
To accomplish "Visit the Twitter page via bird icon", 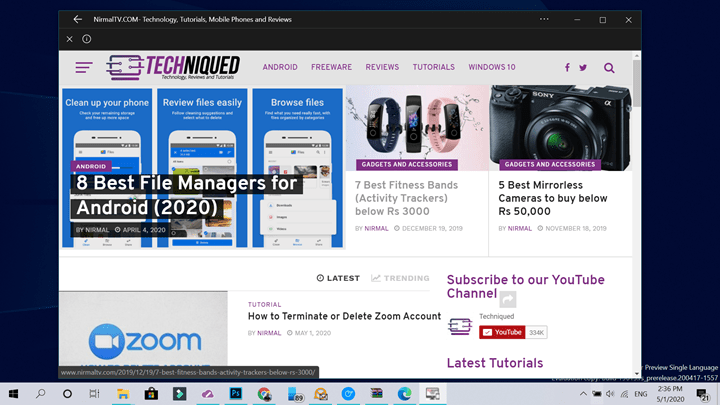I will point(583,68).
